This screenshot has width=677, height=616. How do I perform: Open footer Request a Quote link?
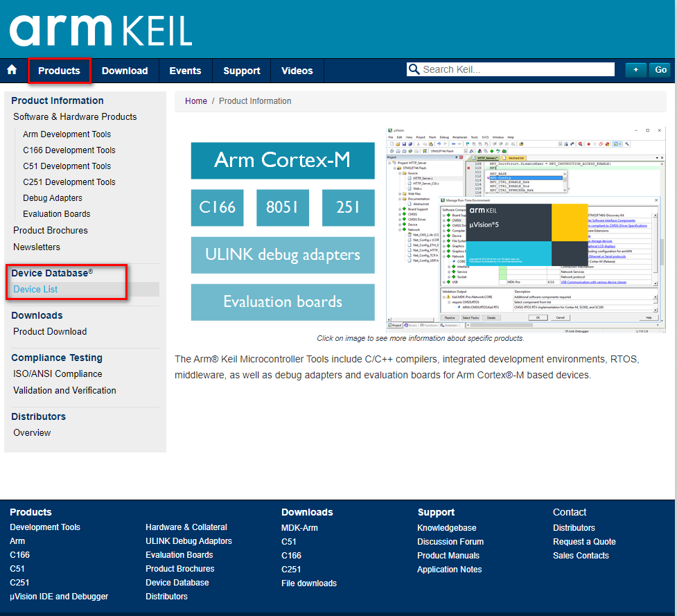[584, 542]
